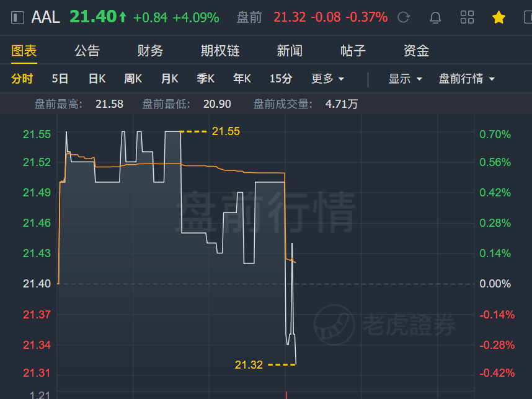Image resolution: width=532 pixels, height=399 pixels.
Task: Open the 资金 capital flow tab
Action: click(x=416, y=51)
